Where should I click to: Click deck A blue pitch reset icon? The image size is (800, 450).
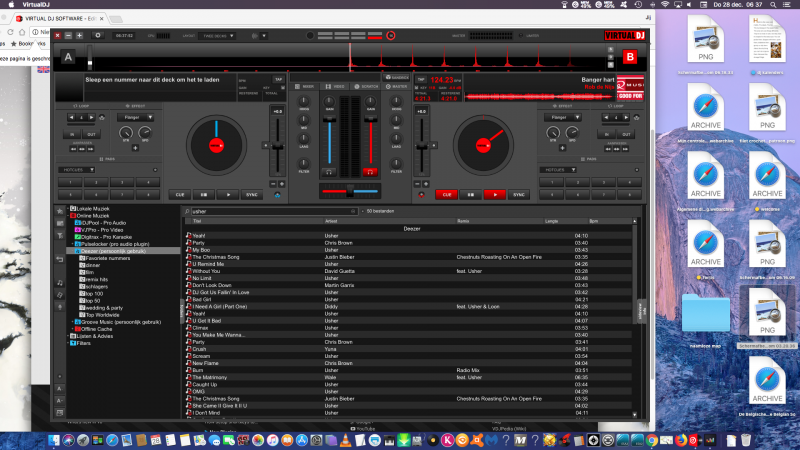(x=278, y=195)
